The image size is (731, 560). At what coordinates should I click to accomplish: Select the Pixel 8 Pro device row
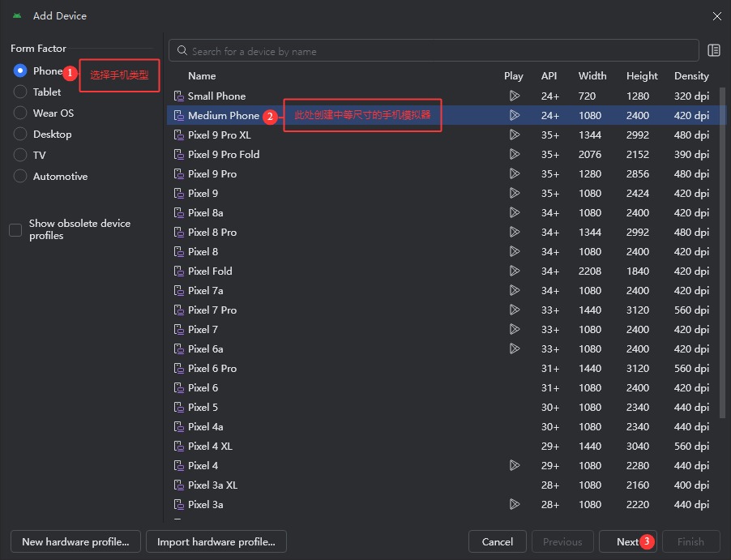(x=447, y=233)
